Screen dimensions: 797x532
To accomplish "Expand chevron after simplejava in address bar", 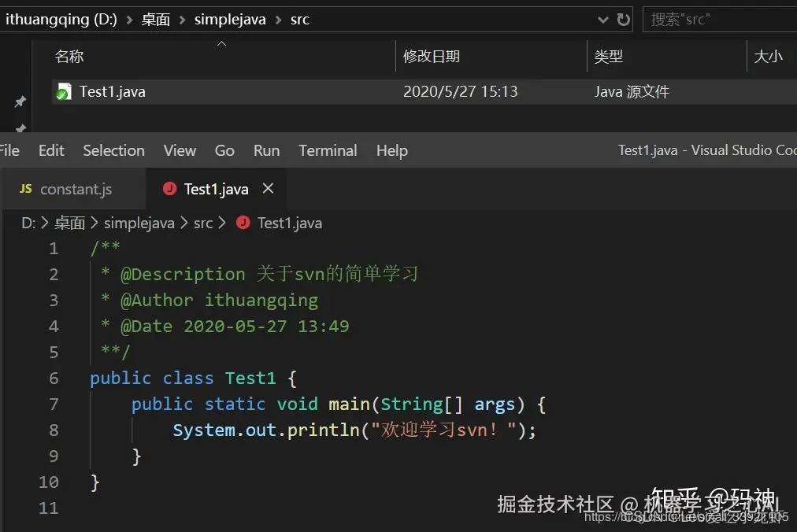I will point(278,20).
